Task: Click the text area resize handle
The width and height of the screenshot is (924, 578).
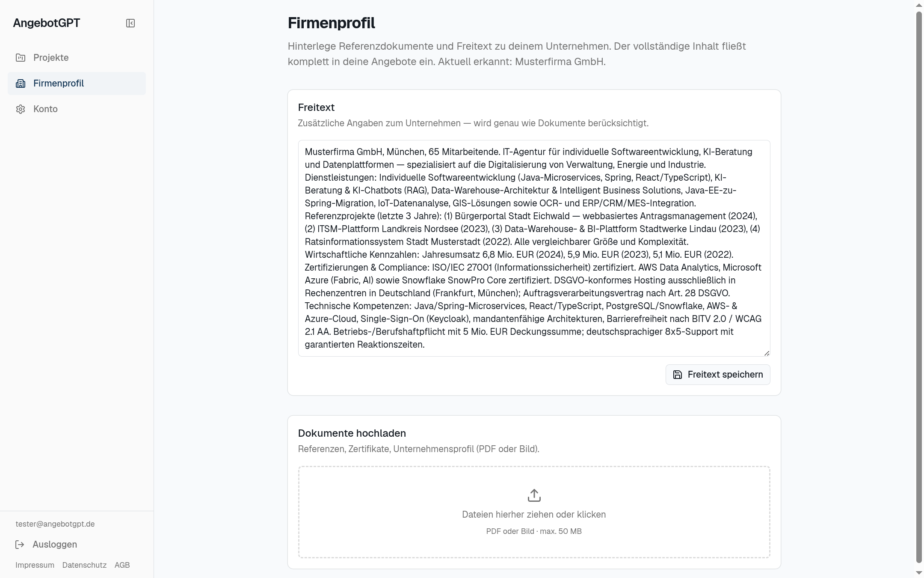Action: (767, 353)
